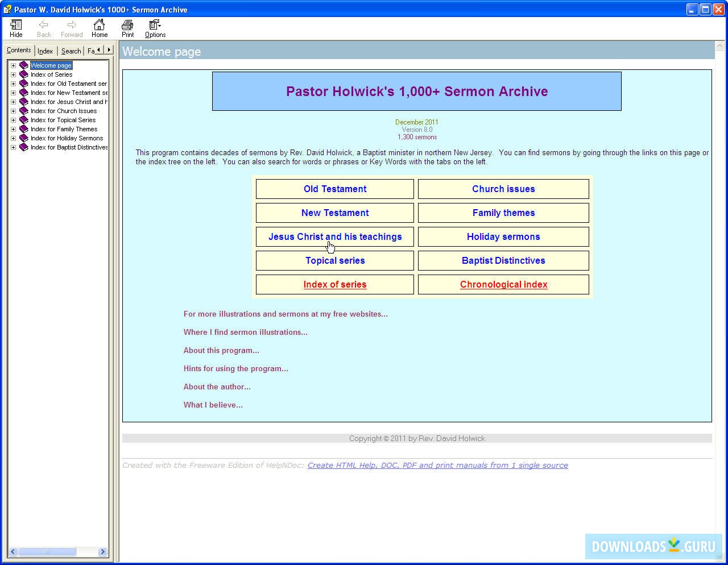Click the book icon beside Welcome page
Image resolution: width=728 pixels, height=565 pixels.
[23, 65]
